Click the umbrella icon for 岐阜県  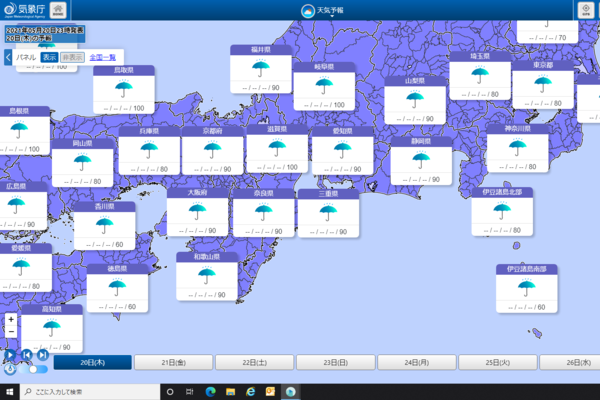pyautogui.click(x=324, y=85)
